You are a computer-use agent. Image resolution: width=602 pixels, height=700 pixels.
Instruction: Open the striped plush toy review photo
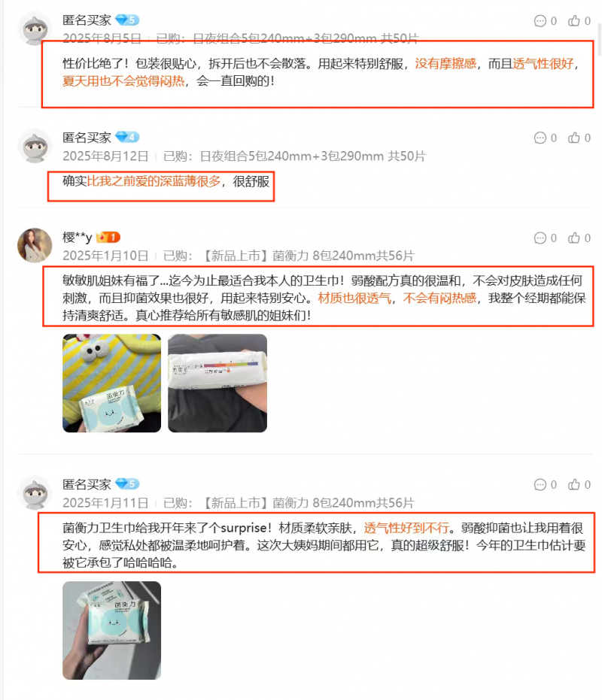pyautogui.click(x=111, y=383)
